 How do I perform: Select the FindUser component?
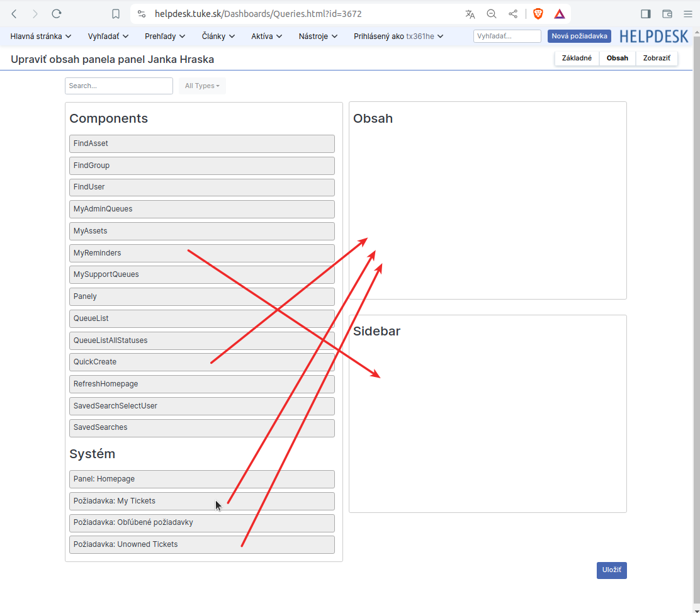(202, 187)
